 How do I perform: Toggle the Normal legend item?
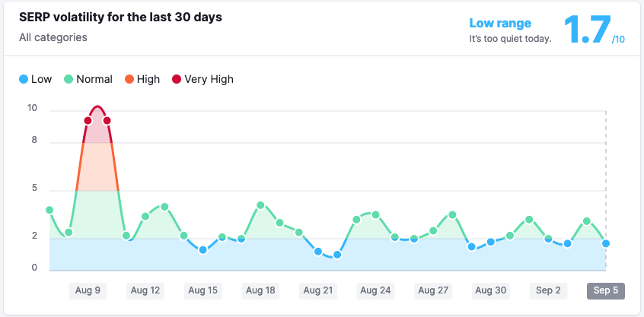tap(88, 79)
